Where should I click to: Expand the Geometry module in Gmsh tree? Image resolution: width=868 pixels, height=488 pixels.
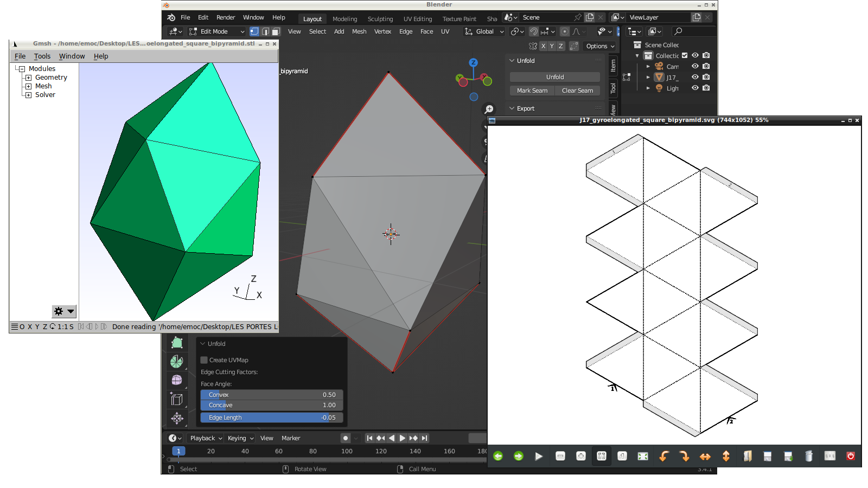click(28, 78)
